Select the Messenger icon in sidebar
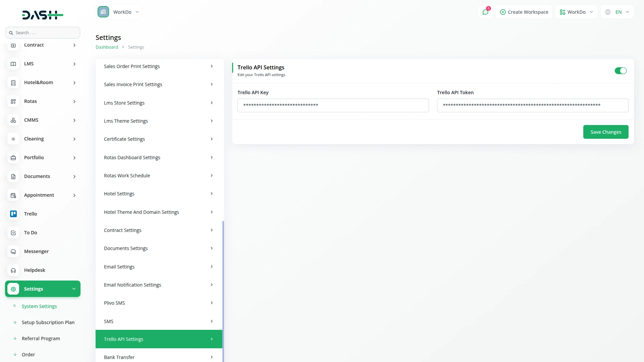The width and height of the screenshot is (644, 362). [13, 251]
